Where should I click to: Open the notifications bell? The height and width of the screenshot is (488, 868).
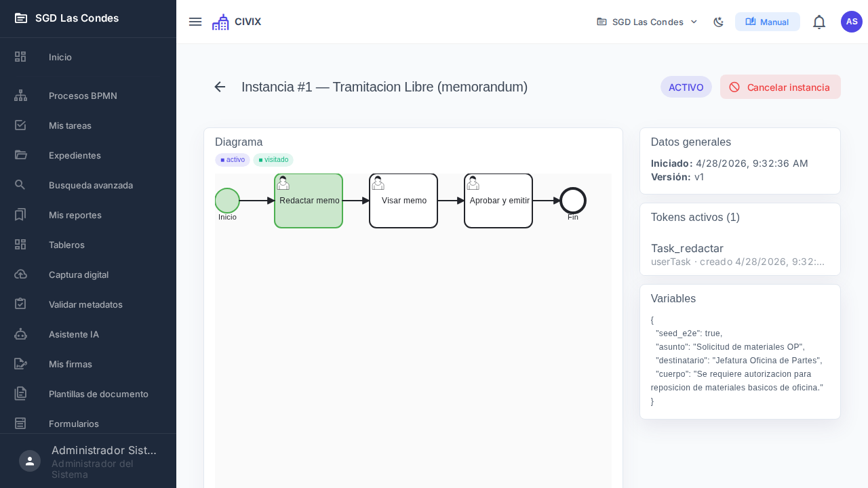pos(819,22)
